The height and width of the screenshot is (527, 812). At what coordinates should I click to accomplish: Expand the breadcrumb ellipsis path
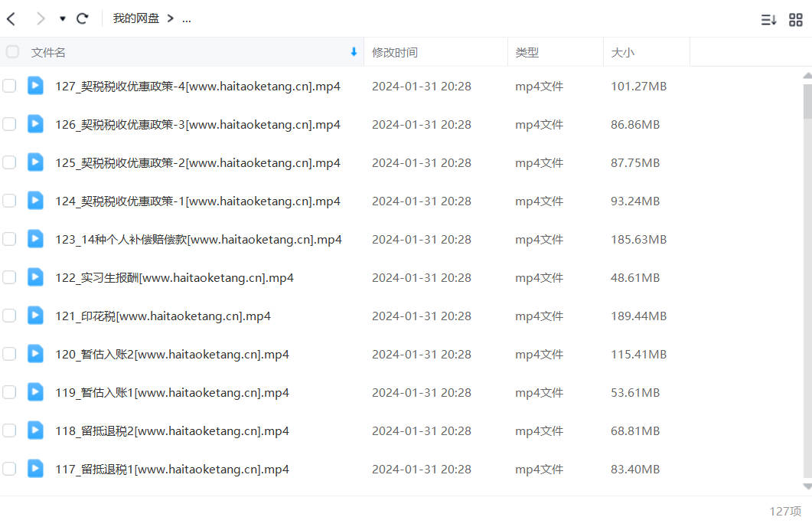coord(187,20)
